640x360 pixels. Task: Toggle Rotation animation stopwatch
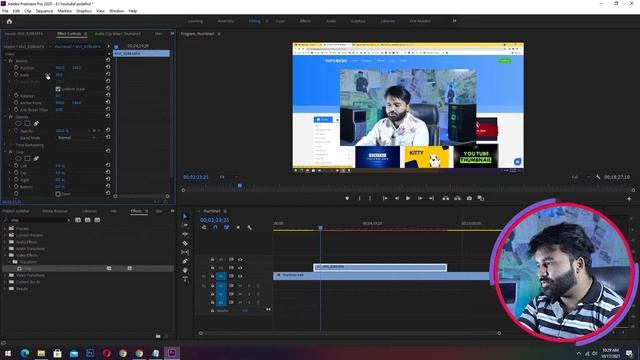tap(16, 96)
